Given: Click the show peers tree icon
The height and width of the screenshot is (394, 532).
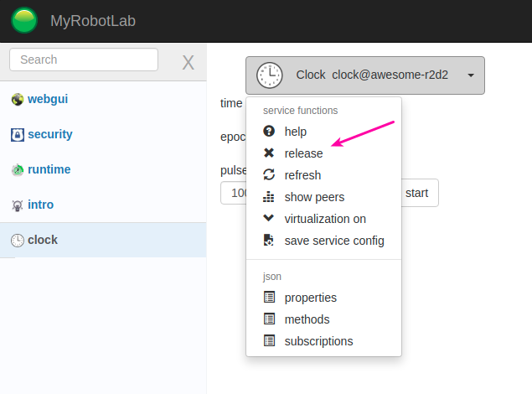Looking at the screenshot, I should pyautogui.click(x=268, y=196).
